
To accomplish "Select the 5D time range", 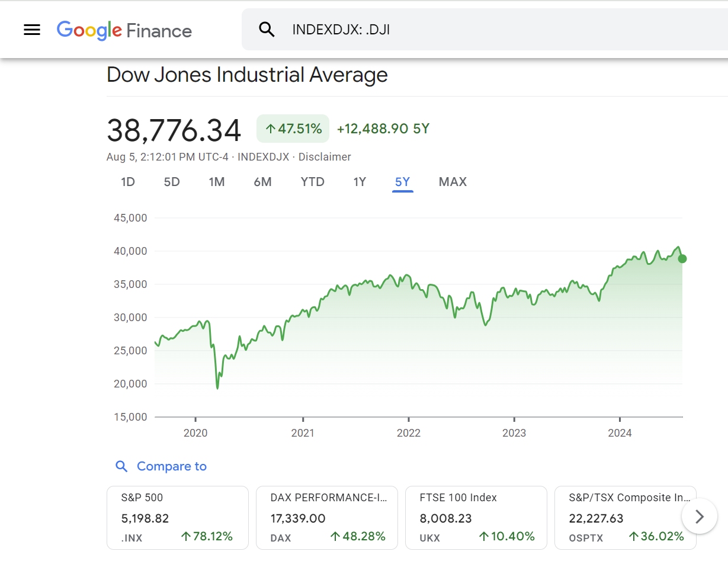I will point(172,182).
